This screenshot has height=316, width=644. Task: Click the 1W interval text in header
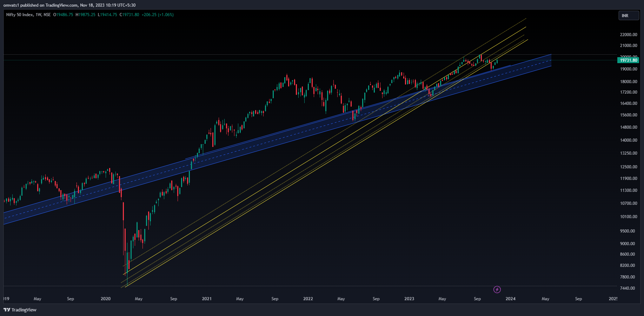(x=39, y=15)
